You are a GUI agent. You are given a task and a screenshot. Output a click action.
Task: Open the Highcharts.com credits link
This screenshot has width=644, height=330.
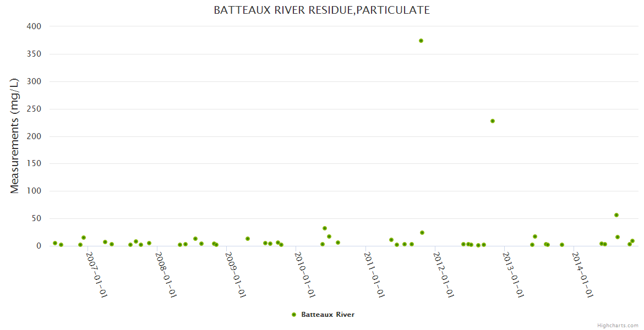pyautogui.click(x=618, y=326)
